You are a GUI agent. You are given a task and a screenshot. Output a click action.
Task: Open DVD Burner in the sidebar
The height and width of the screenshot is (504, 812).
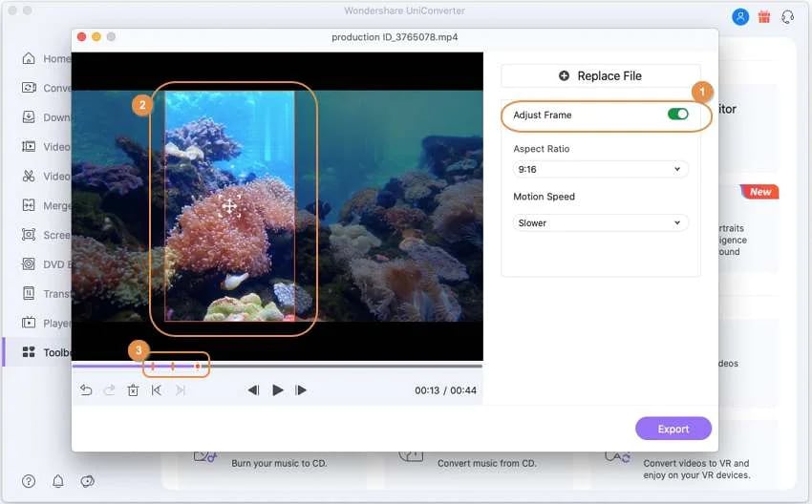click(46, 264)
